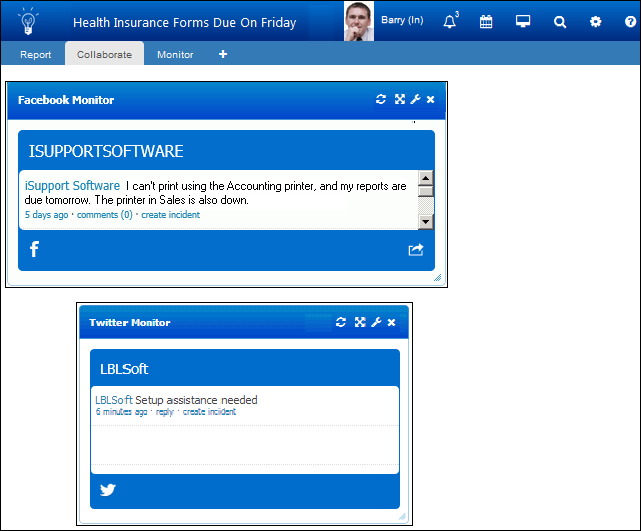Click the Facebook Monitor resize grip
The width and height of the screenshot is (641, 531).
pos(437,278)
